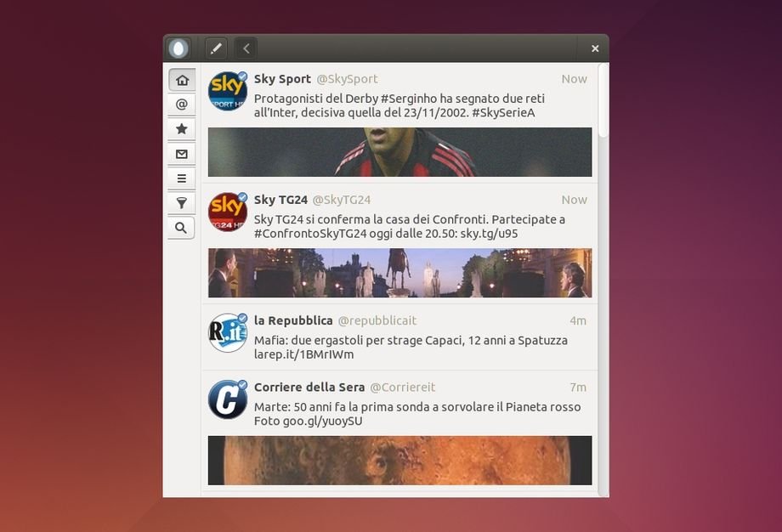Image resolution: width=782 pixels, height=532 pixels.
Task: Open Direct Messages envelope icon
Action: [x=181, y=154]
